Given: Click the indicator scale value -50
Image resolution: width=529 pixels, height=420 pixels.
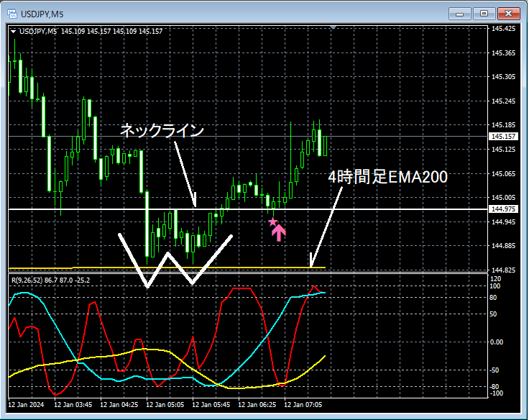Looking at the screenshot, I should pyautogui.click(x=494, y=370).
